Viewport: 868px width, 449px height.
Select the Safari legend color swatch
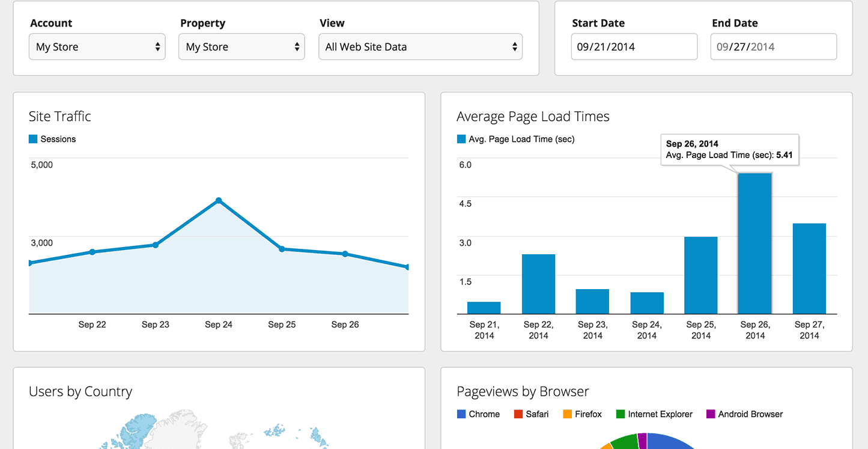click(x=518, y=414)
